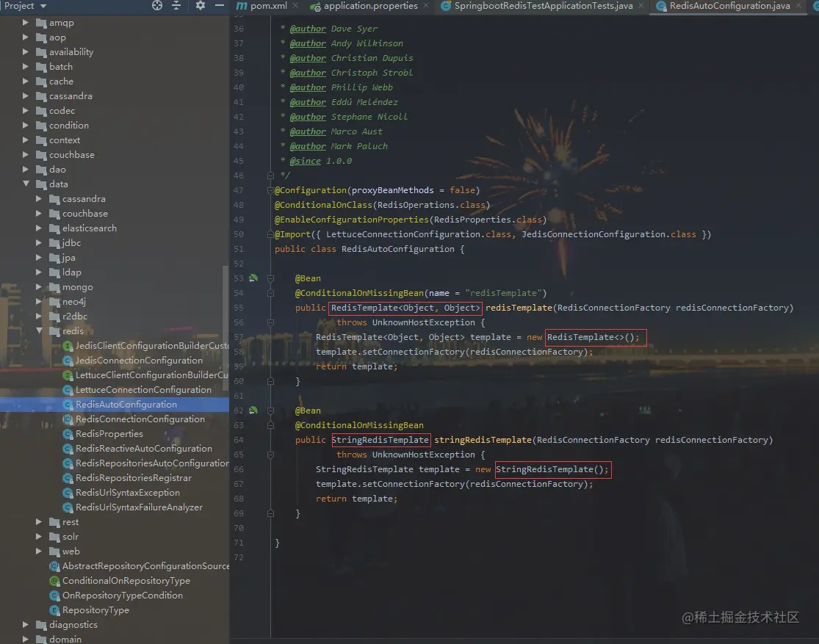Click the RedisProperties.class reference on line 49
The height and width of the screenshot is (644, 819).
coord(488,220)
